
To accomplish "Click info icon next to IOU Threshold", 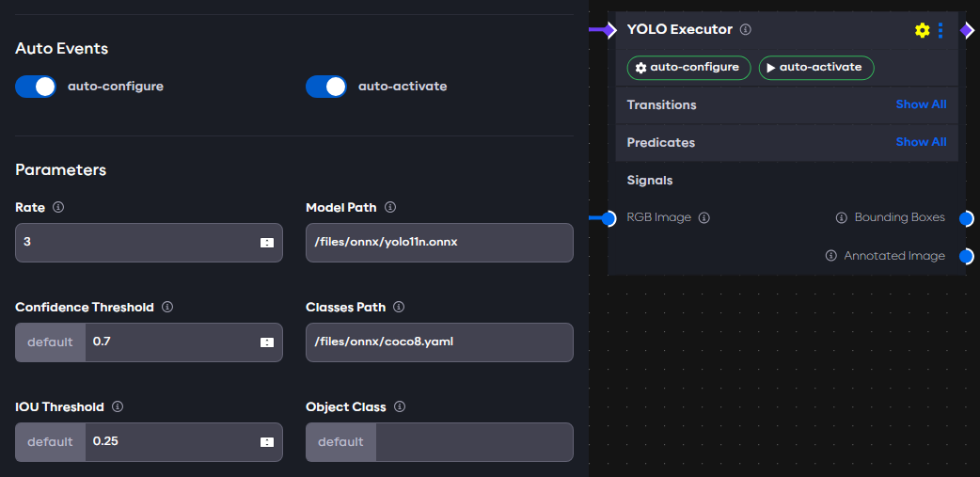I will pos(118,406).
